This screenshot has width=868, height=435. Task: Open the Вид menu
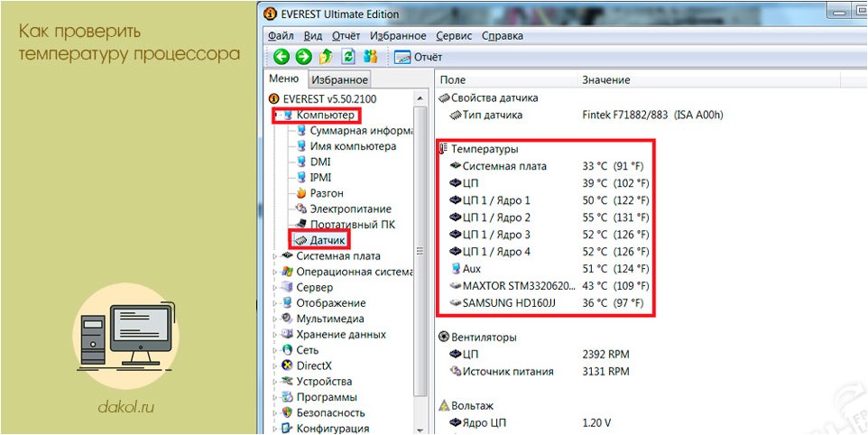(313, 36)
